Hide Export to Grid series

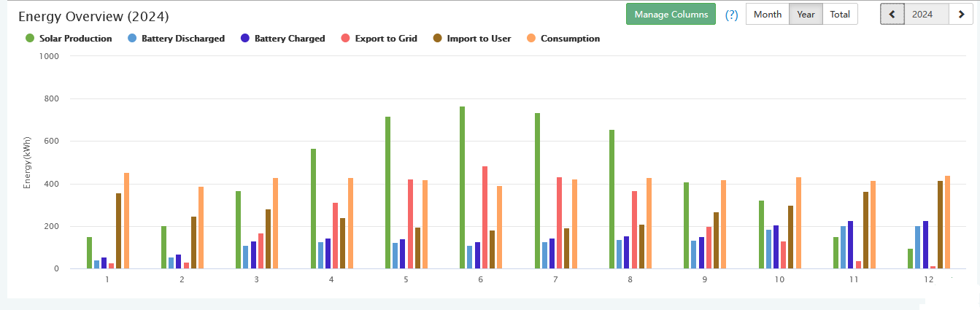[x=386, y=39]
